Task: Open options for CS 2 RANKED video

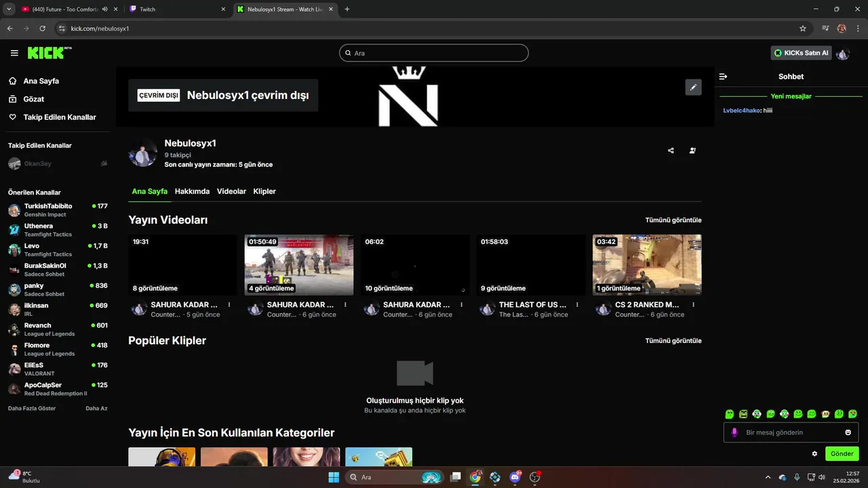Action: (x=693, y=305)
